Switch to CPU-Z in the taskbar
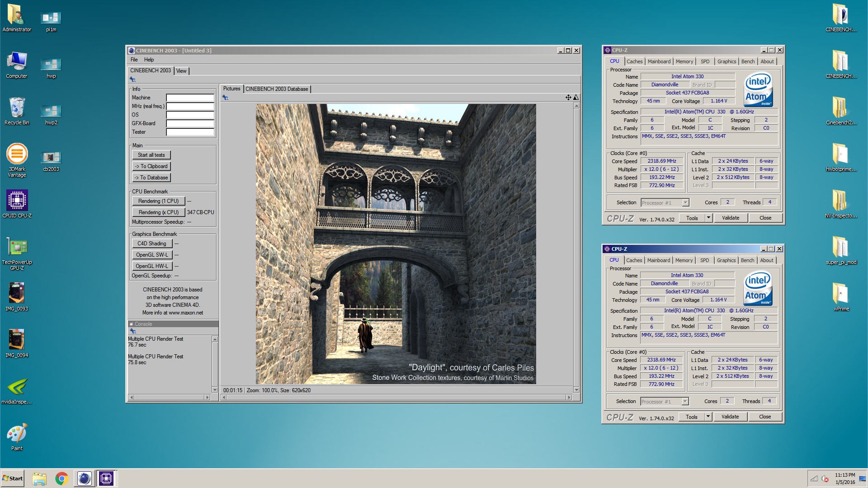The image size is (868, 488). (106, 479)
